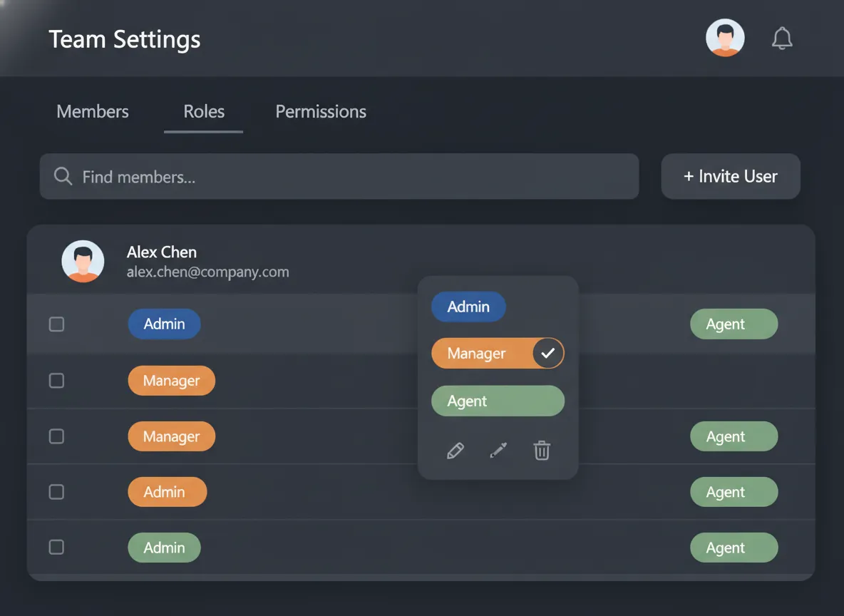Select the Manager option in role popup
The image size is (844, 616).
476,354
